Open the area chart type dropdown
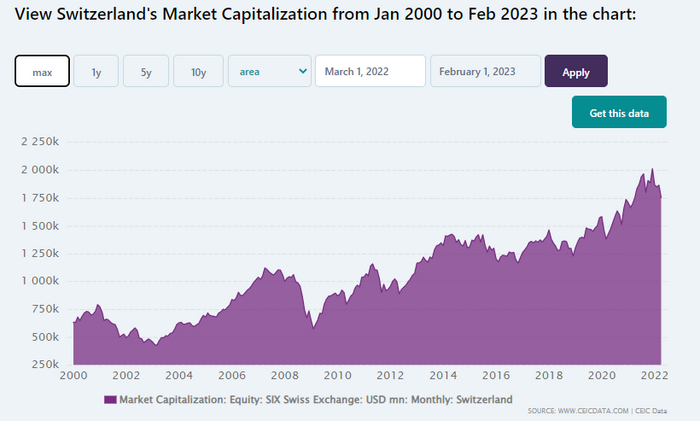 point(270,71)
